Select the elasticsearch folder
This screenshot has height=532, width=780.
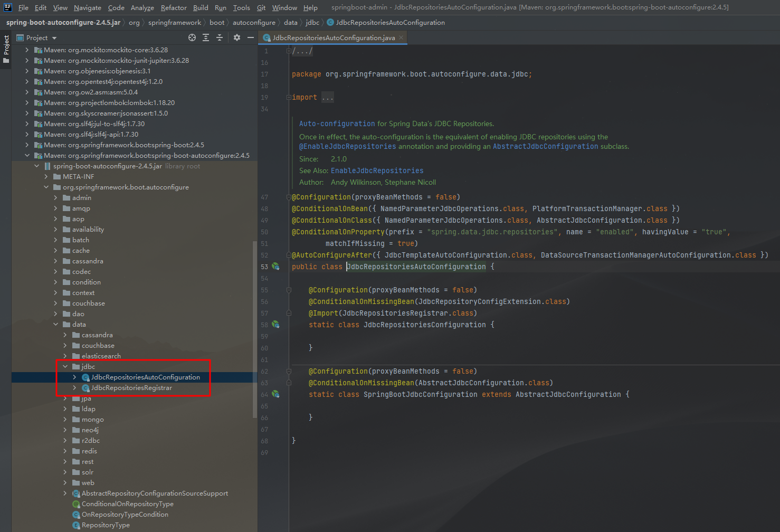click(101, 356)
